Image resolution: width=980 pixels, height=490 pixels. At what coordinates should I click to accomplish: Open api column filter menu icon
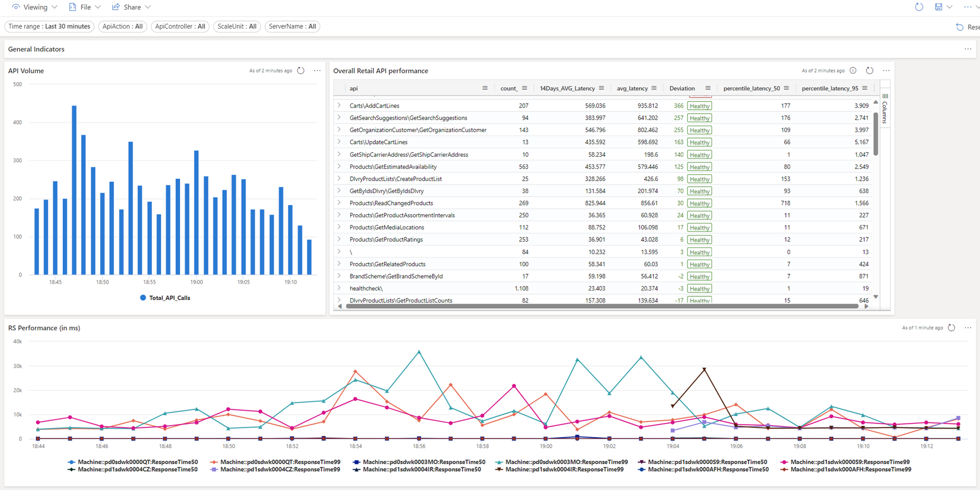click(485, 88)
